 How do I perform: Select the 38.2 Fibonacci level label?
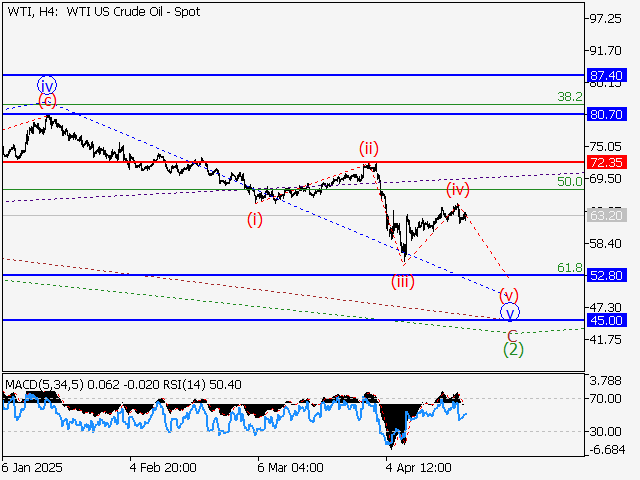(x=569, y=97)
